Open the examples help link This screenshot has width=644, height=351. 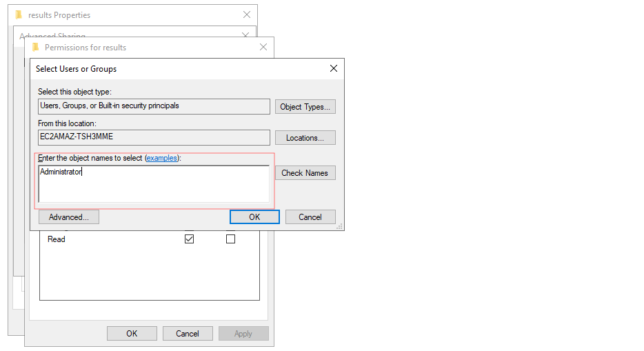click(161, 159)
